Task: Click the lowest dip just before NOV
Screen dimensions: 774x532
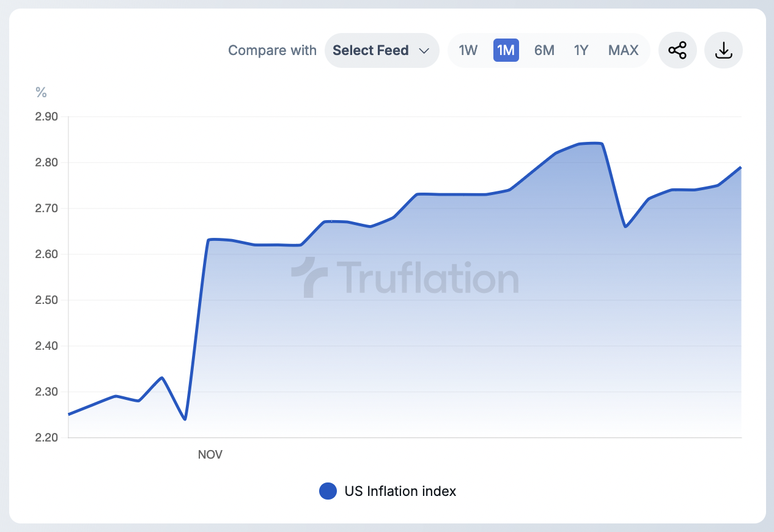Action: (x=185, y=419)
